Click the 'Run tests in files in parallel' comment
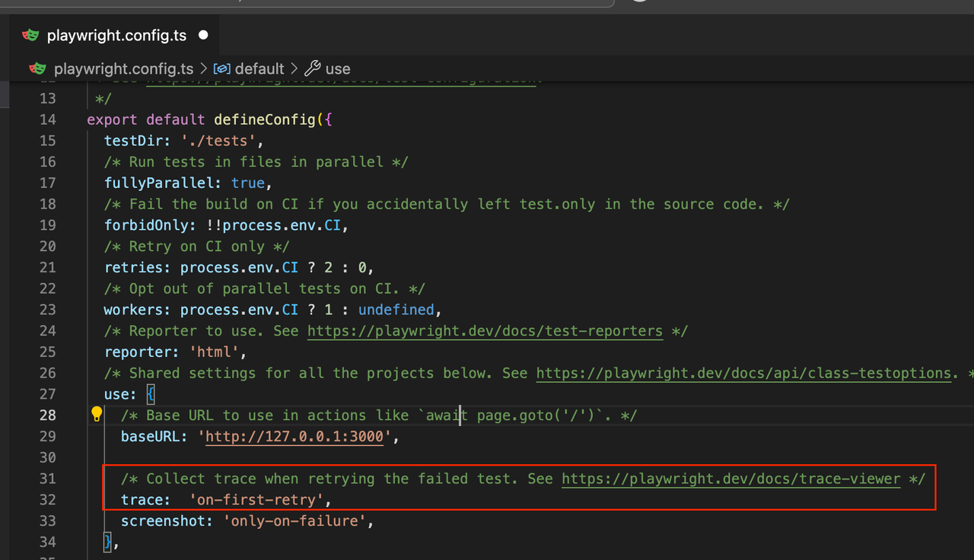This screenshot has width=974, height=560. pyautogui.click(x=256, y=162)
